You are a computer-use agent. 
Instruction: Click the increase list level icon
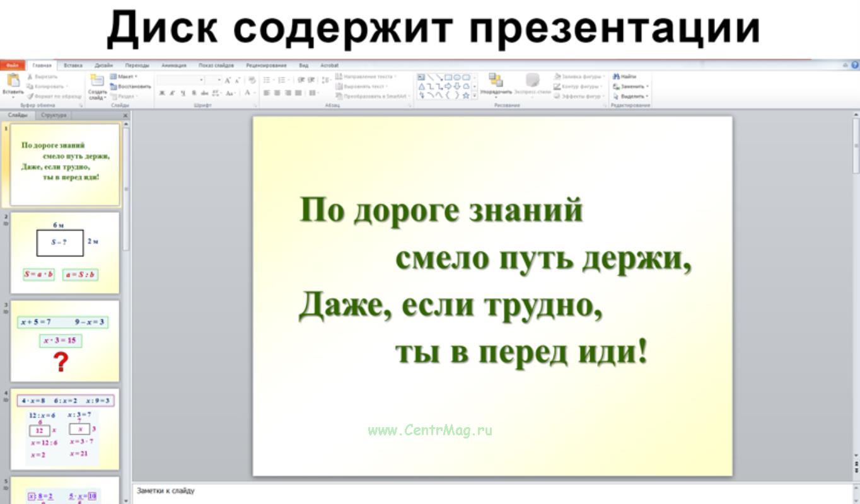tap(311, 80)
